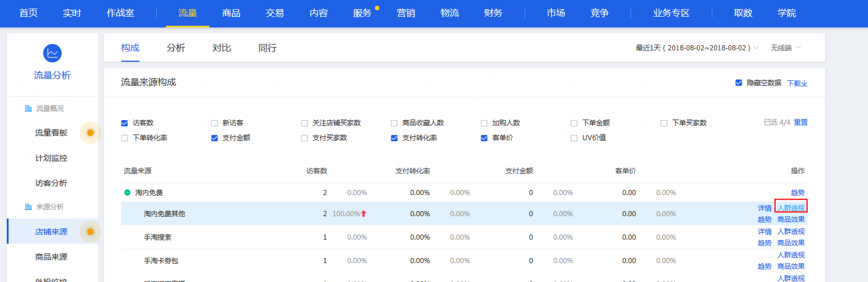The width and height of the screenshot is (868, 282).
Task: Click the orange dot next to 流量看板
Action: [x=90, y=133]
